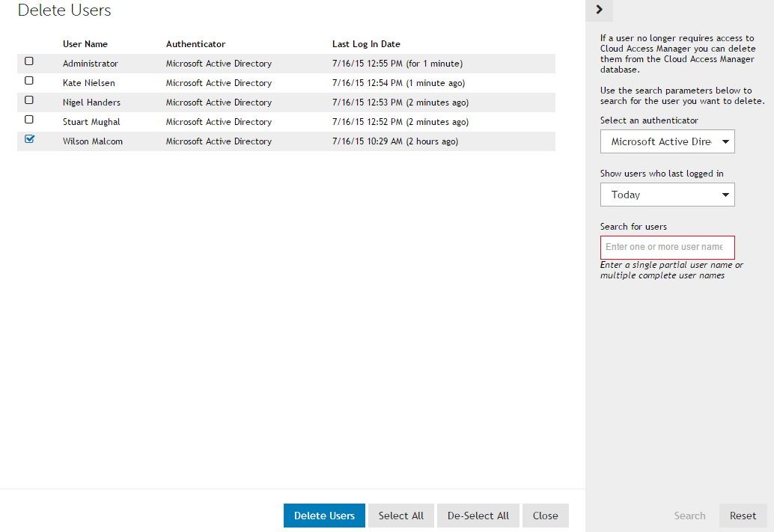This screenshot has width=774, height=532.
Task: Collapse the search panel with the chevron arrow
Action: click(x=599, y=10)
